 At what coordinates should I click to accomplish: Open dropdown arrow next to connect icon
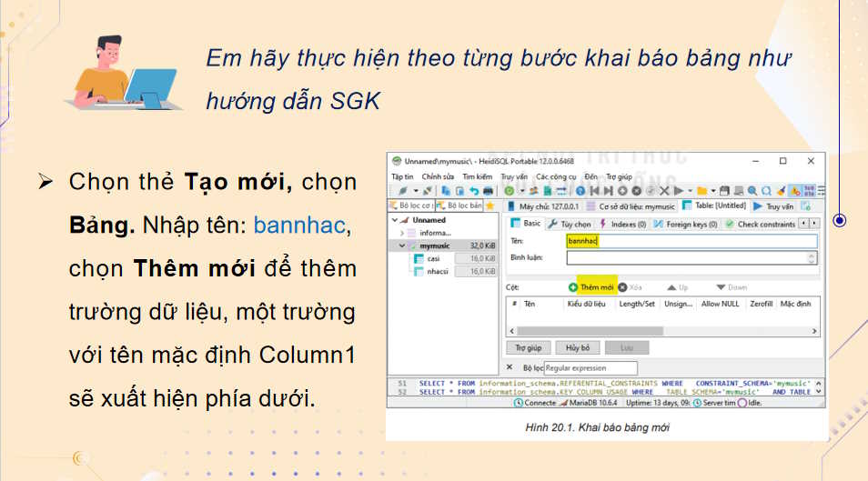416,191
